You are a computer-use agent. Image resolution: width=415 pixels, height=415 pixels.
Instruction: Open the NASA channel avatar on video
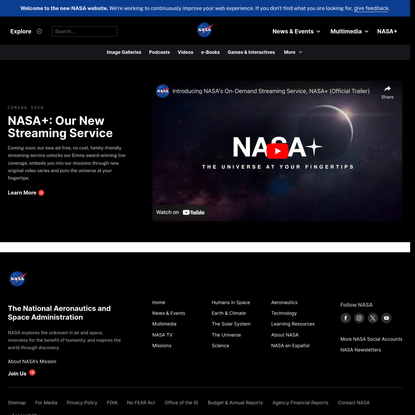click(163, 91)
